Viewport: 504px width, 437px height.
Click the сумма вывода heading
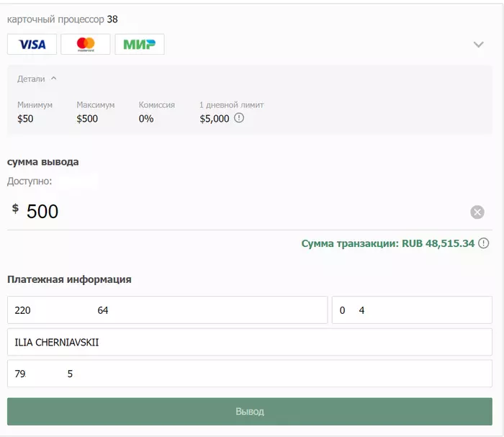42,162
